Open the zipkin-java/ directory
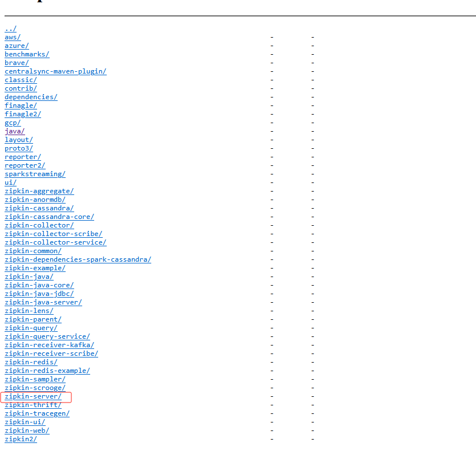 [29, 277]
